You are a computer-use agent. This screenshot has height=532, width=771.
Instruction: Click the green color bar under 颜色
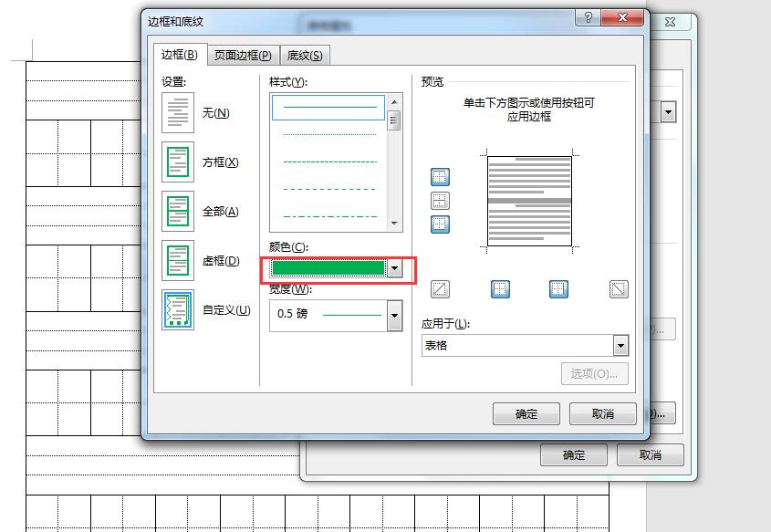[328, 268]
